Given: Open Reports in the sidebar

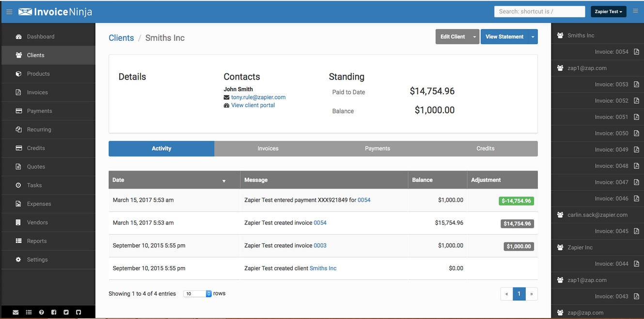Looking at the screenshot, I should (48, 241).
